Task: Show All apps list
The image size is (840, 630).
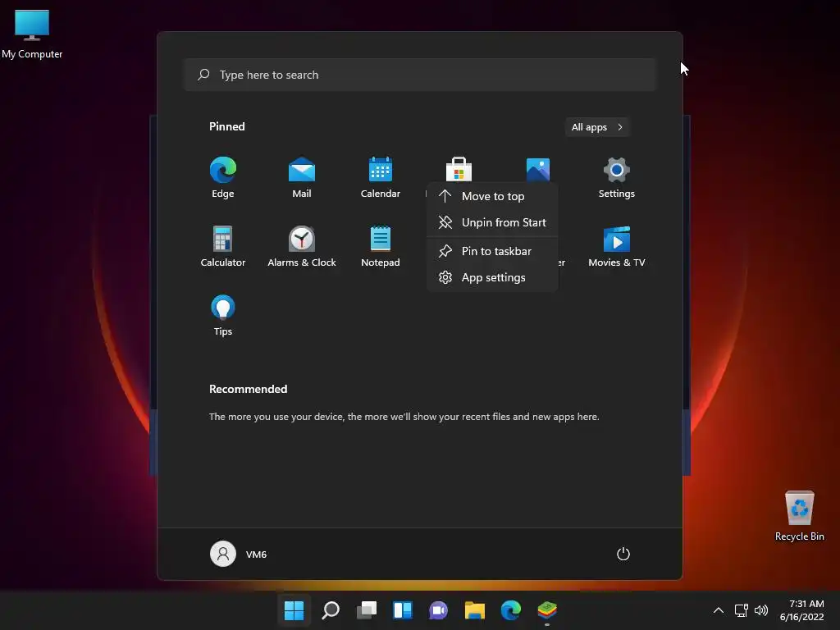Action: click(x=597, y=127)
